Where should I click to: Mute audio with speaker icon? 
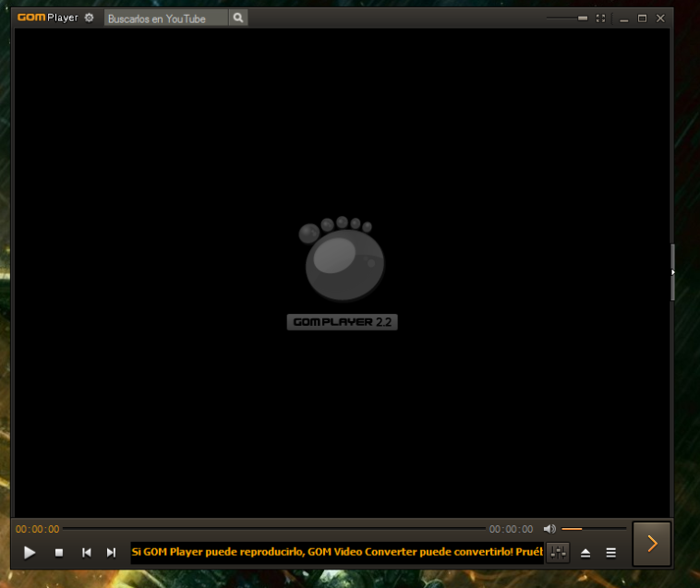[549, 529]
